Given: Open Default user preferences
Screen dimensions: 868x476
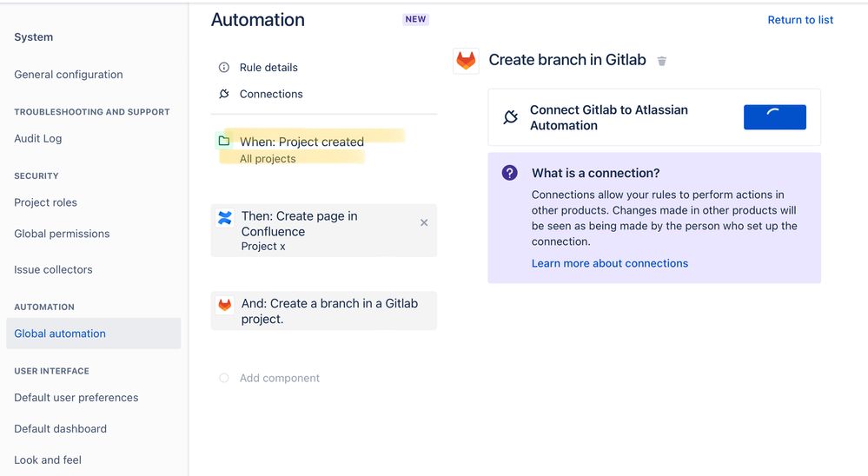Looking at the screenshot, I should (76, 398).
